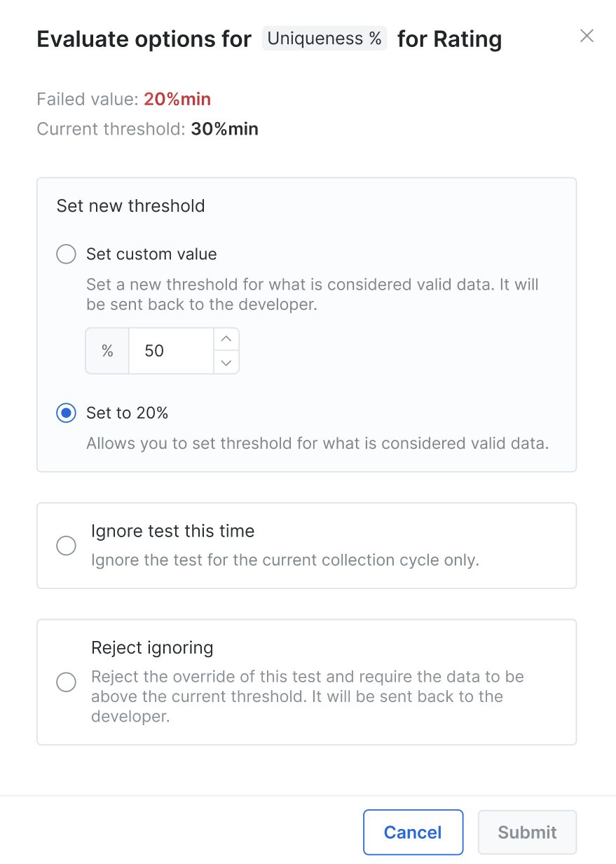Select the "Set custom value" radio button
This screenshot has height=864, width=616.
coord(66,254)
